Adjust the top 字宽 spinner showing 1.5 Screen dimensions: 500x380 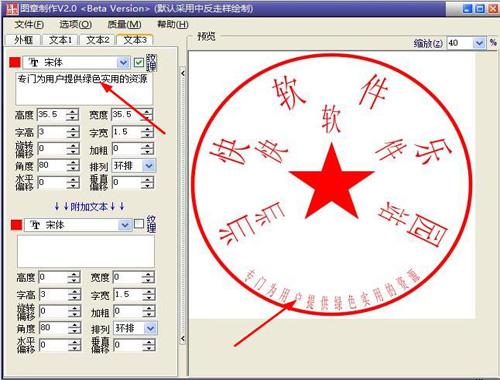pyautogui.click(x=147, y=132)
